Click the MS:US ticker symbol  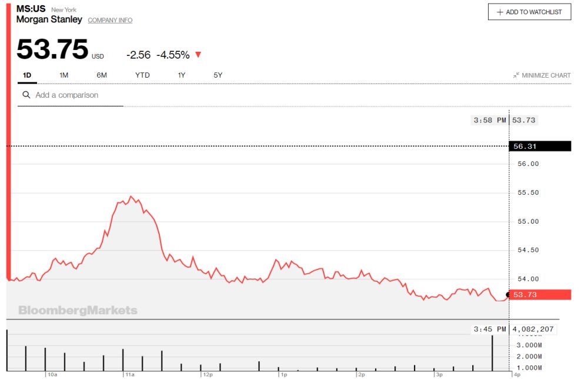tap(31, 9)
